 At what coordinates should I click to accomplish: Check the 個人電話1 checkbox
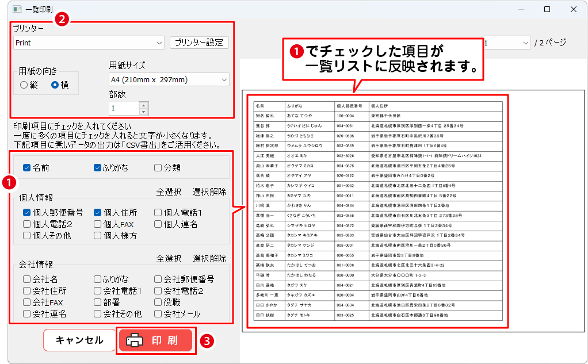158,213
